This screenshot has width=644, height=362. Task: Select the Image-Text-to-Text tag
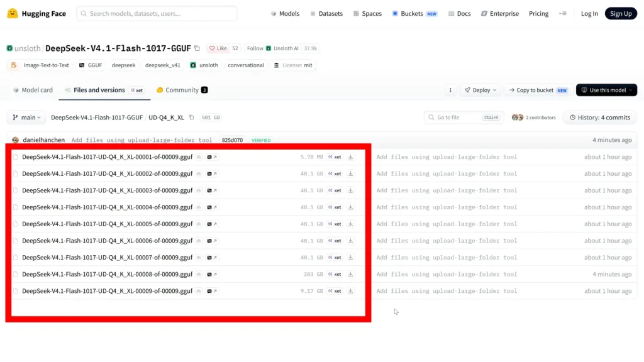point(40,65)
